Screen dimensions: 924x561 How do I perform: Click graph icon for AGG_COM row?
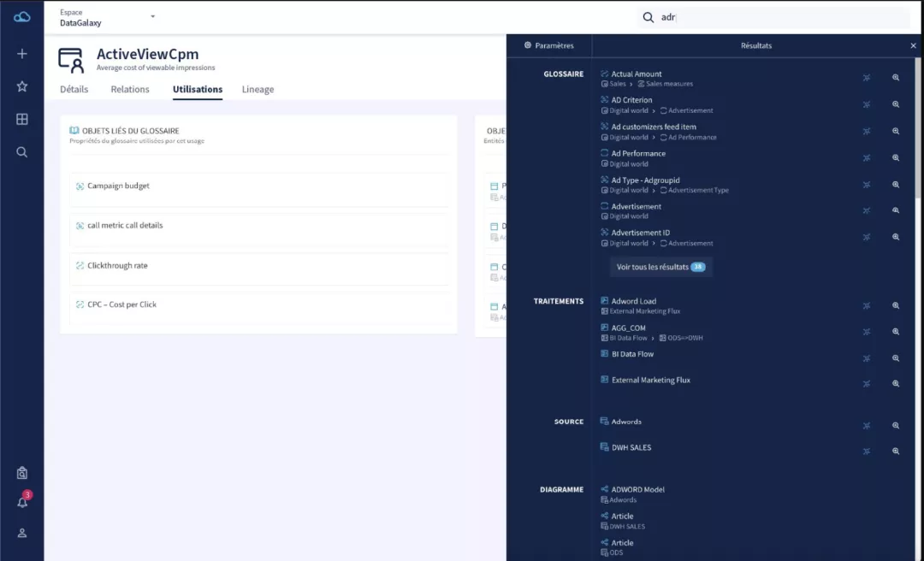click(x=866, y=332)
